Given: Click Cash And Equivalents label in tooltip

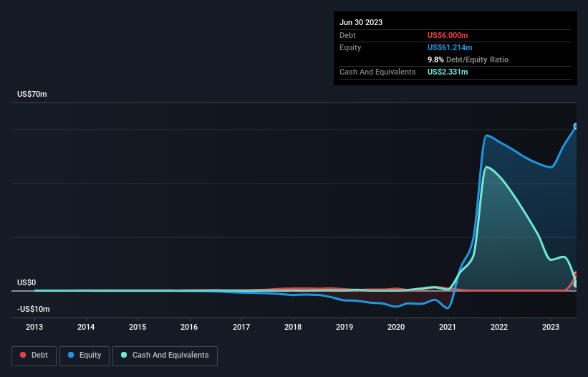Looking at the screenshot, I should 377,72.
